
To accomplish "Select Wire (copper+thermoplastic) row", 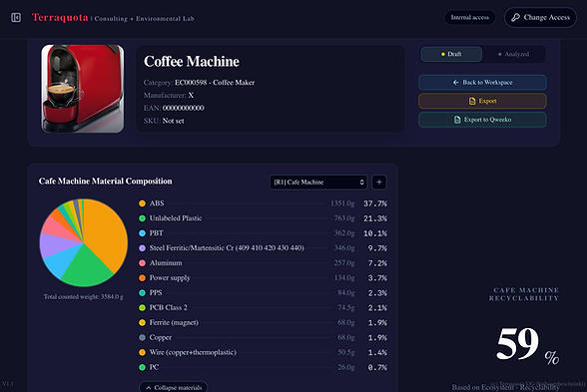I will (263, 352).
